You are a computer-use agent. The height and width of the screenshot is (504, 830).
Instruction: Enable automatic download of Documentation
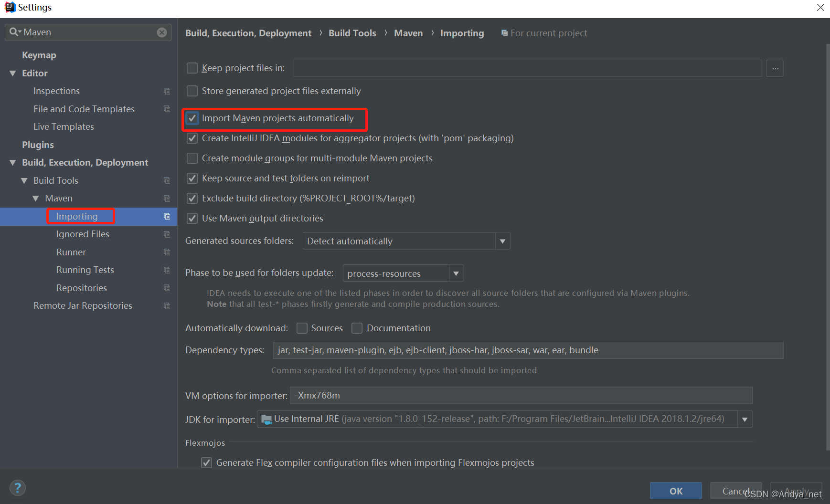point(357,328)
